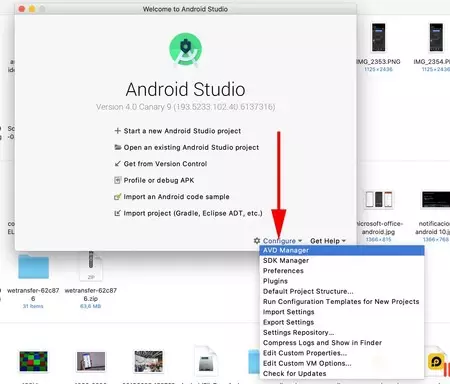
Task: Click the Configure gear icon
Action: pos(257,241)
